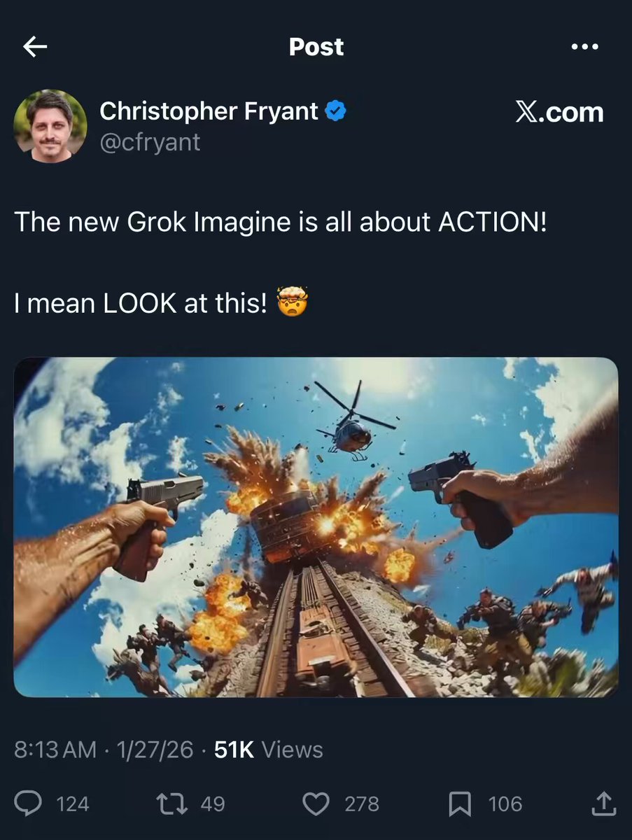This screenshot has height=840, width=632.
Task: Click the 278 likes count
Action: tap(362, 804)
